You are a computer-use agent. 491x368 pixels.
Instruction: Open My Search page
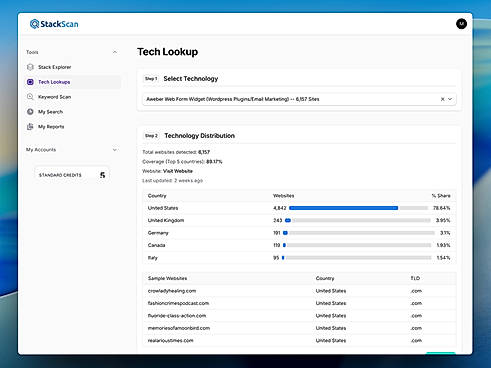tap(50, 112)
